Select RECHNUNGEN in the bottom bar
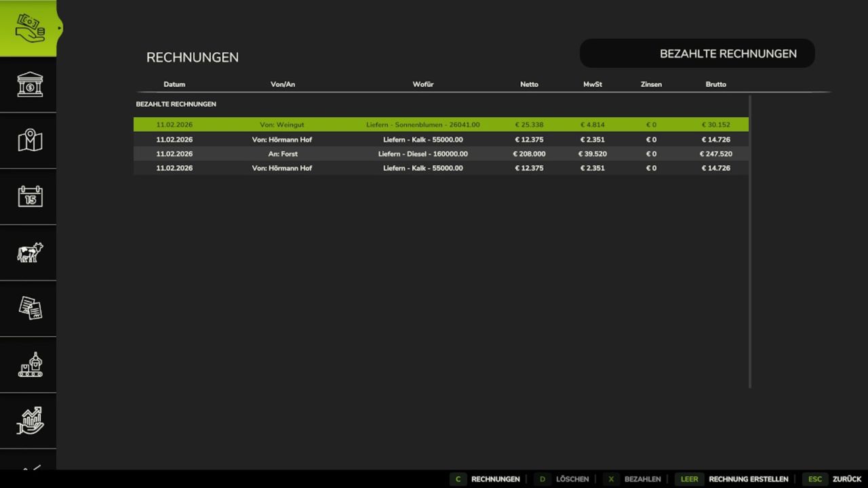 tap(495, 479)
